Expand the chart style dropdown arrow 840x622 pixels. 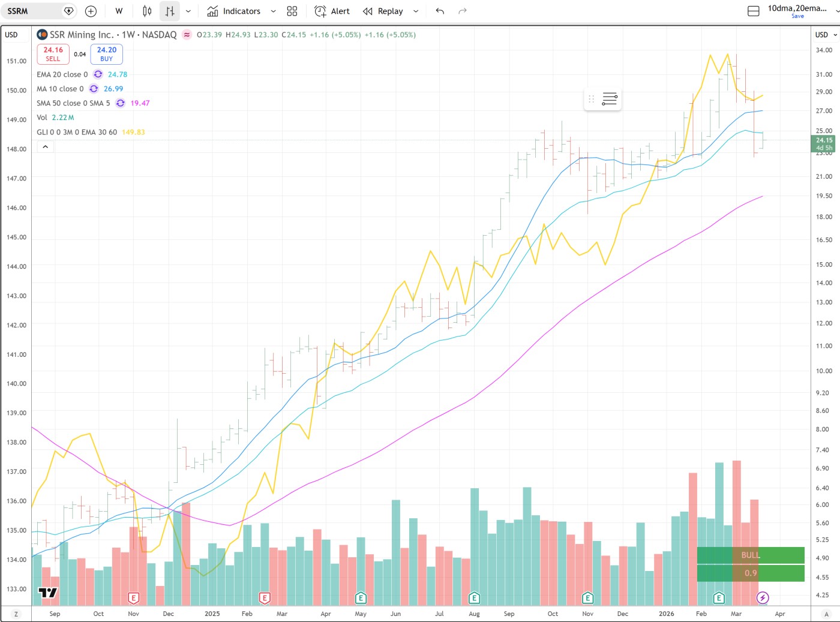[188, 11]
